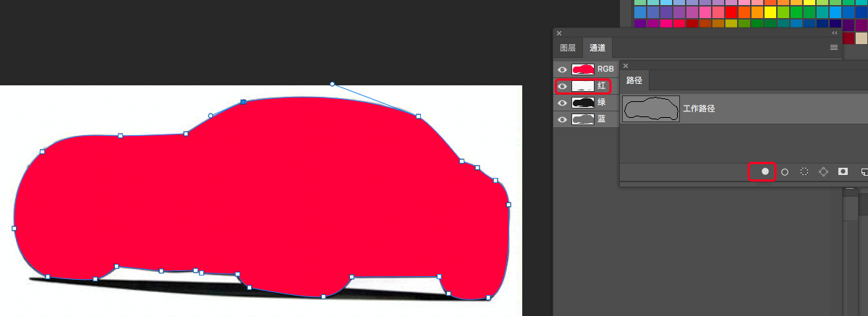Select the 工作路径 row name
Viewport: 868px width, 316px height.
coord(699,109)
